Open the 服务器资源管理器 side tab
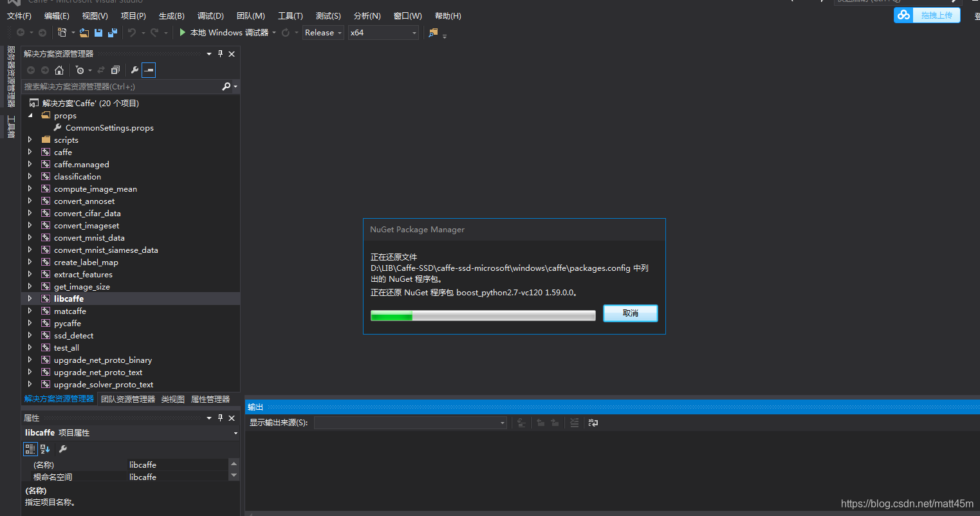The width and height of the screenshot is (980, 516). [11, 76]
